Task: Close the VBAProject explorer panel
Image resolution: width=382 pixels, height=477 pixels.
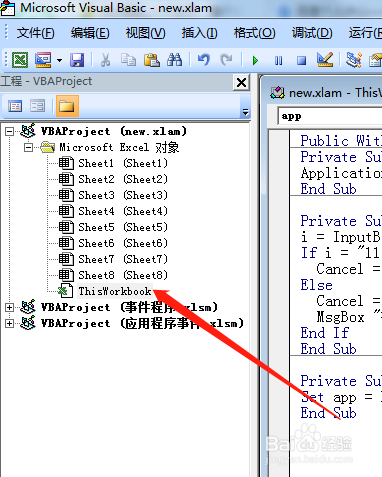Action: [241, 82]
